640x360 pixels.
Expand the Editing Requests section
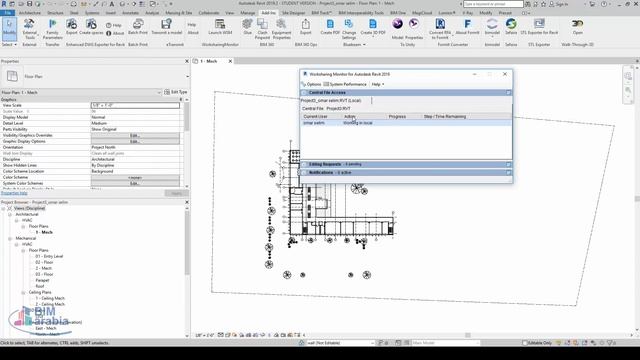(509, 164)
